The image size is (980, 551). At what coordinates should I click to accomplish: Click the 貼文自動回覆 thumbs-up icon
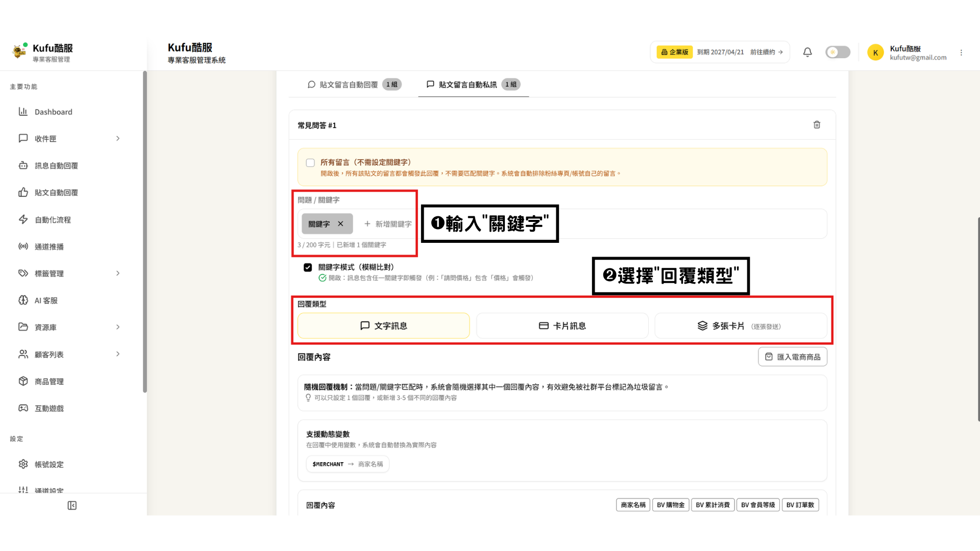(x=23, y=192)
